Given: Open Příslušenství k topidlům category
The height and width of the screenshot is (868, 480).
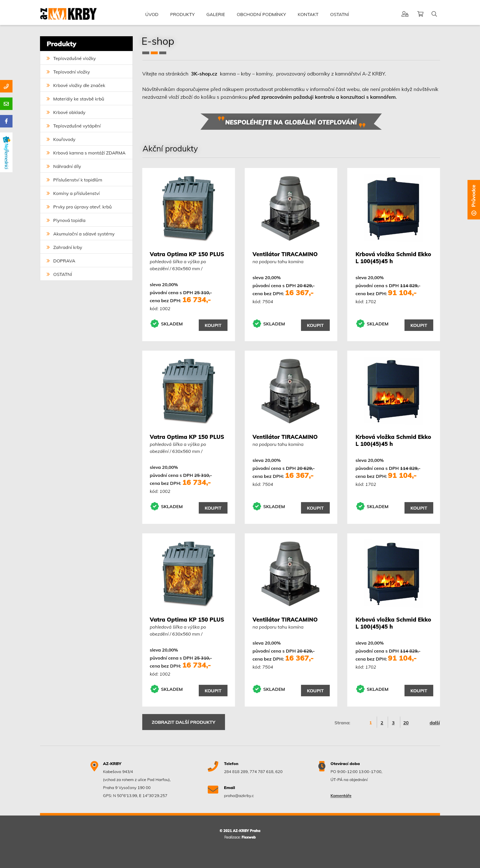Looking at the screenshot, I should 86,180.
